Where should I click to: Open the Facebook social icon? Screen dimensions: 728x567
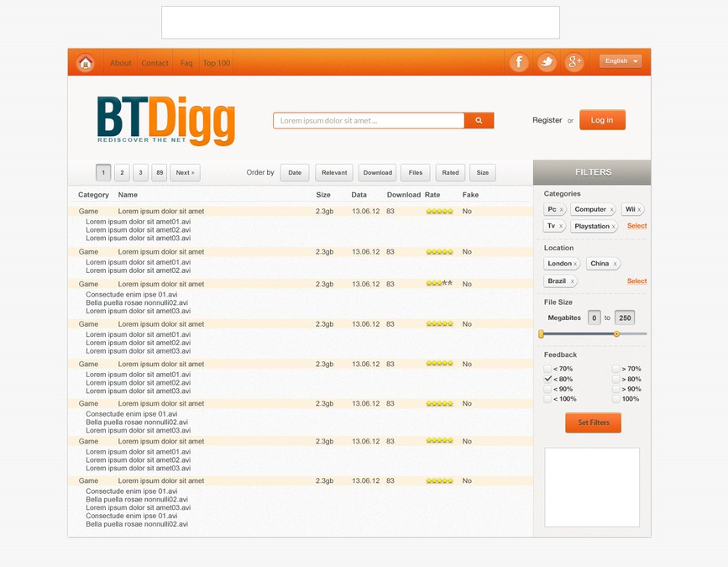click(518, 61)
